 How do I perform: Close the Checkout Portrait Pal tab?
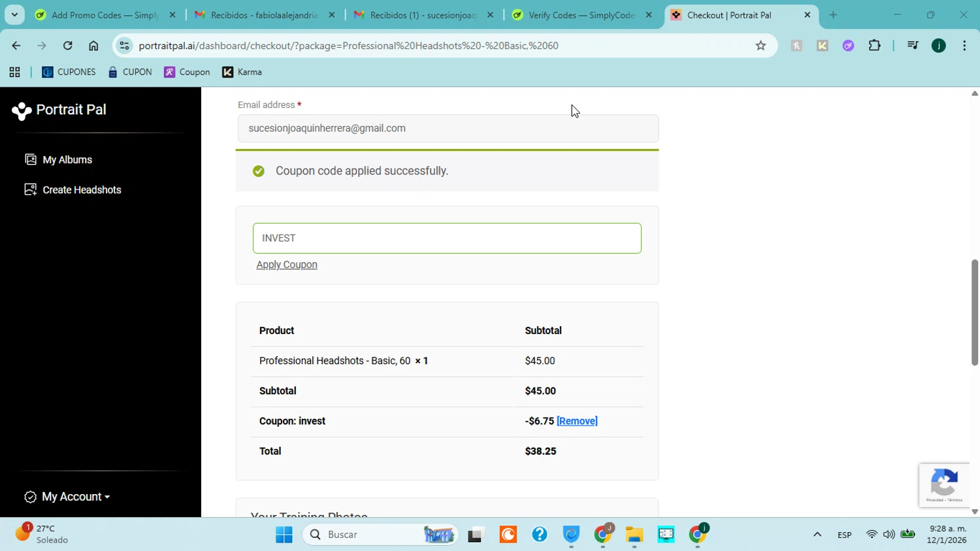pyautogui.click(x=808, y=15)
